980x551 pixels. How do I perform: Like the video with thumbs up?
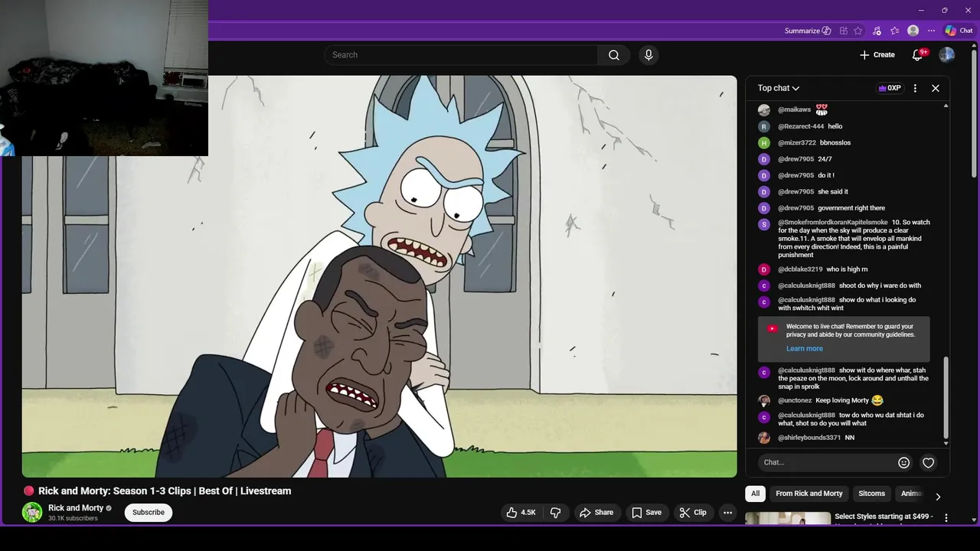coord(521,512)
